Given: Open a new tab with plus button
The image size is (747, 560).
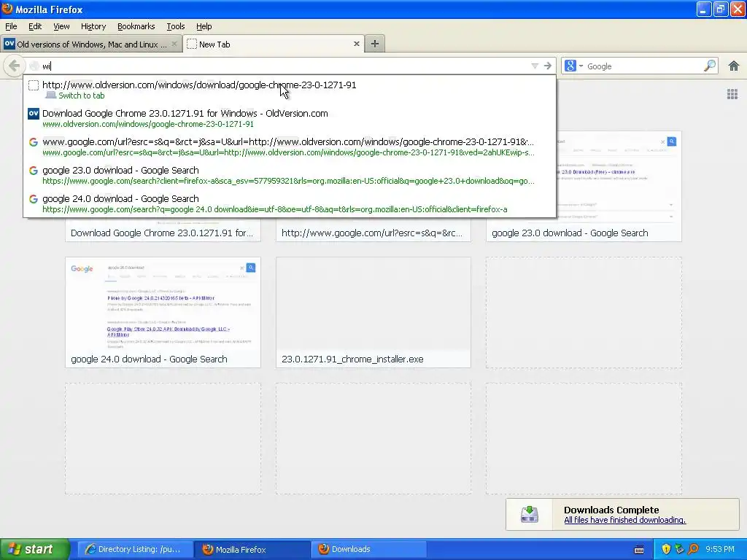Looking at the screenshot, I should 375,44.
